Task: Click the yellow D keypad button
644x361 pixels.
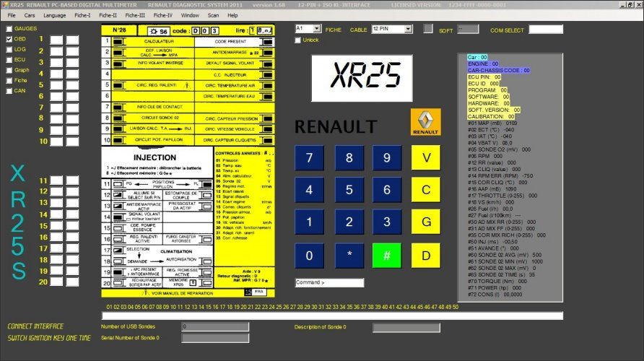Action: click(x=426, y=256)
